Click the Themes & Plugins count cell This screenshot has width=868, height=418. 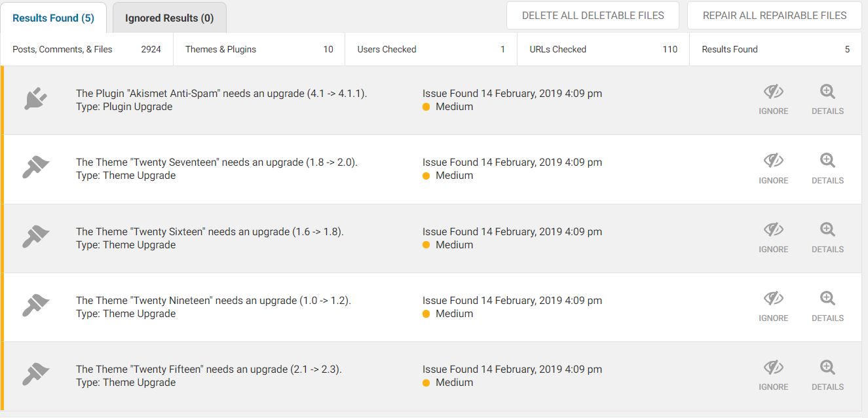259,49
